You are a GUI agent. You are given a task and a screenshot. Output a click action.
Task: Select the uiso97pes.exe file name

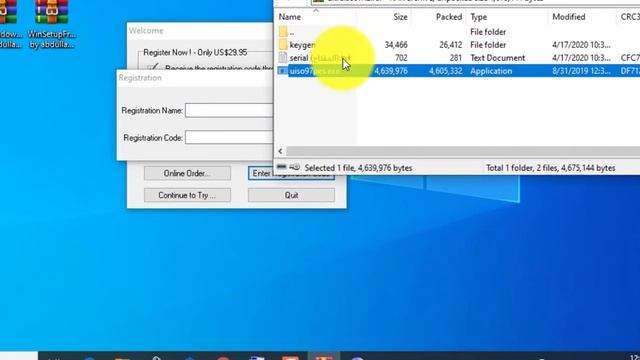pos(314,71)
